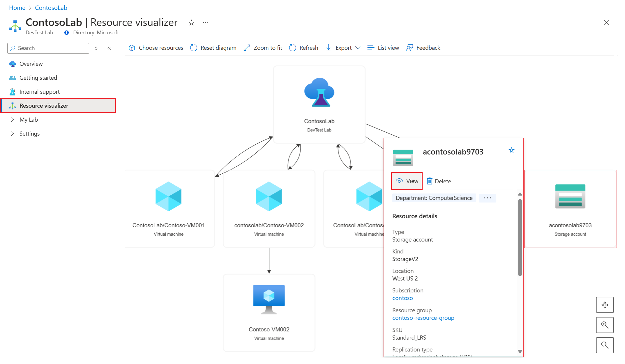Click the Delete button in the details panel
This screenshot has width=625, height=364.
[439, 181]
